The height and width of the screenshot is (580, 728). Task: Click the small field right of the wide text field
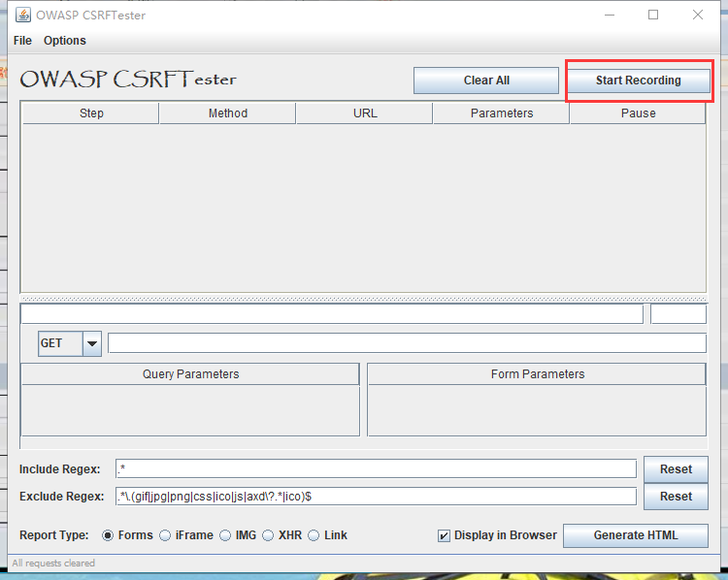(x=678, y=314)
